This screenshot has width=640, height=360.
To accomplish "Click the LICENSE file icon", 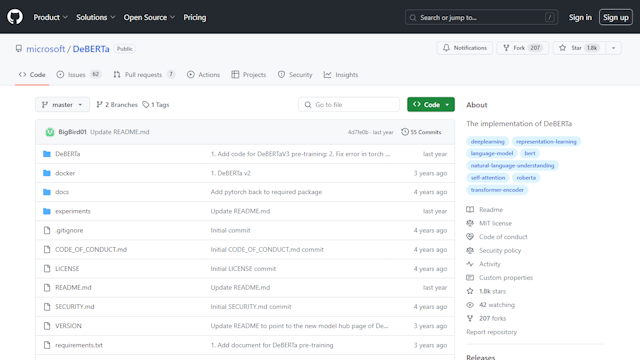I will tap(47, 269).
